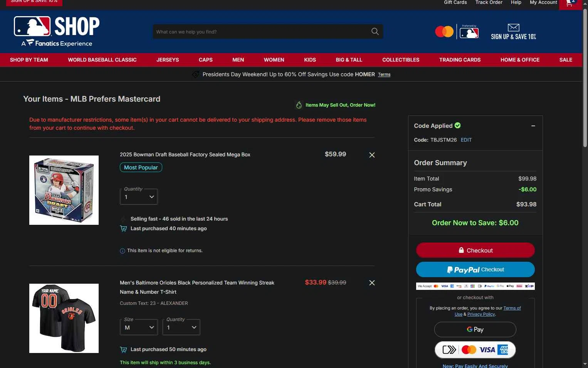This screenshot has height=368, width=588.
Task: Click the New: Pay Easily And Securely link
Action: pyautogui.click(x=475, y=366)
